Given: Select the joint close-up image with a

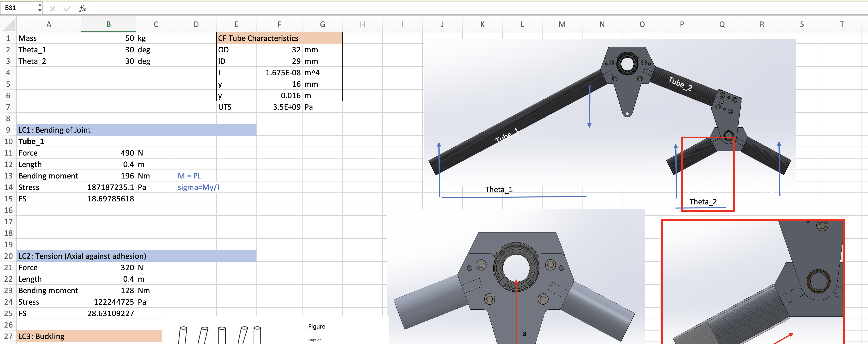Looking at the screenshot, I should click(516, 277).
